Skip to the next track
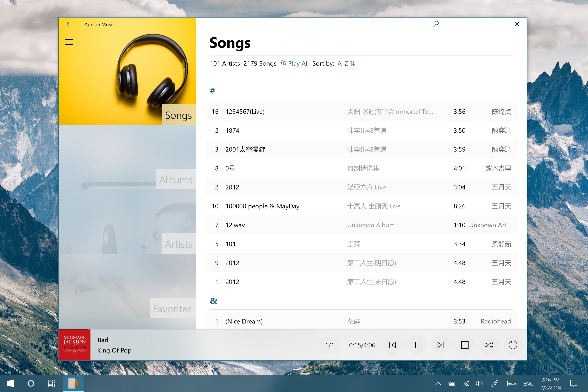The height and width of the screenshot is (392, 588). click(x=441, y=345)
